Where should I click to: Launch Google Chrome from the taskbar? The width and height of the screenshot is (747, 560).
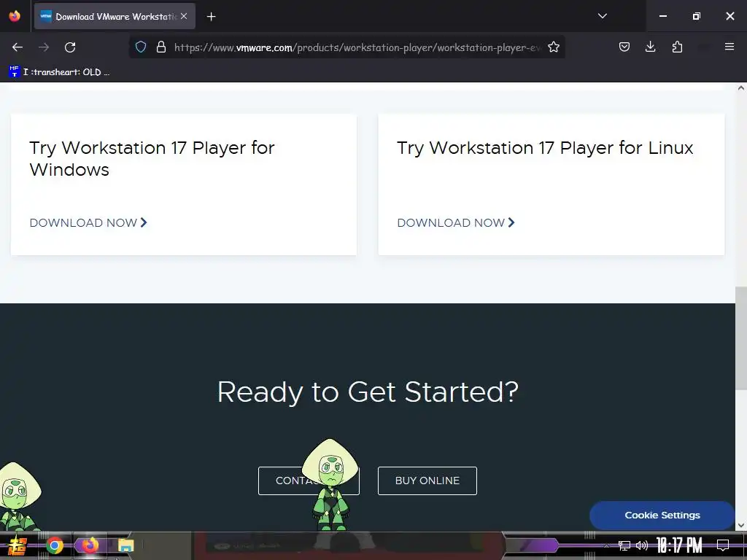click(55, 545)
